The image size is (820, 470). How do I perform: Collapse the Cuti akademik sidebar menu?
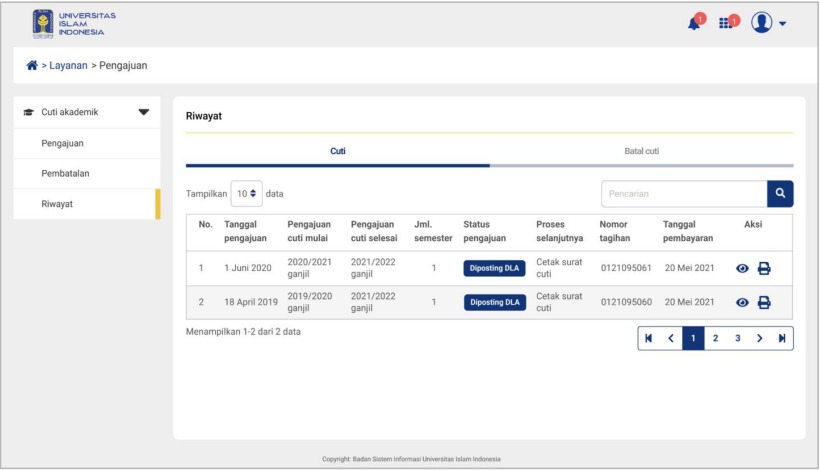pyautogui.click(x=143, y=112)
